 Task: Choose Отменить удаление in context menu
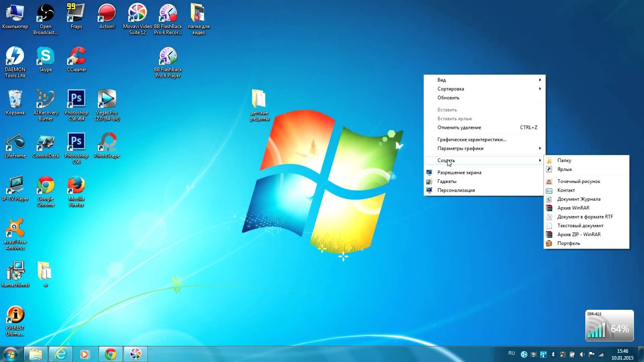(485, 128)
